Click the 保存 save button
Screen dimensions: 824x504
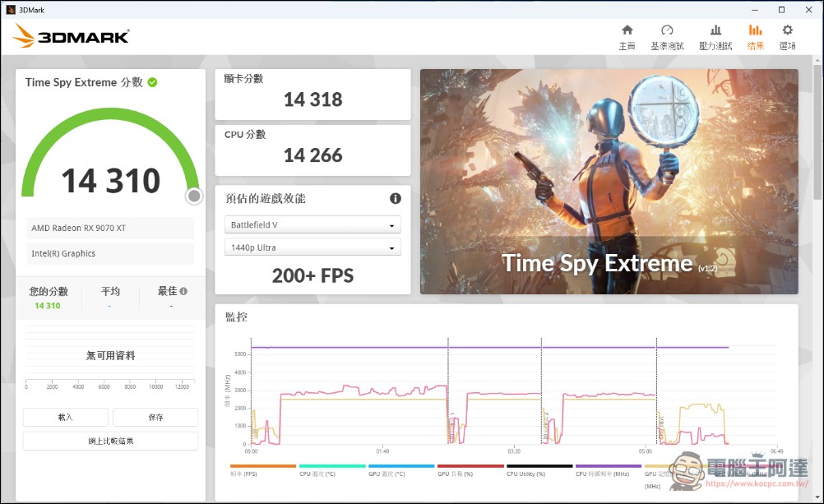coord(155,417)
